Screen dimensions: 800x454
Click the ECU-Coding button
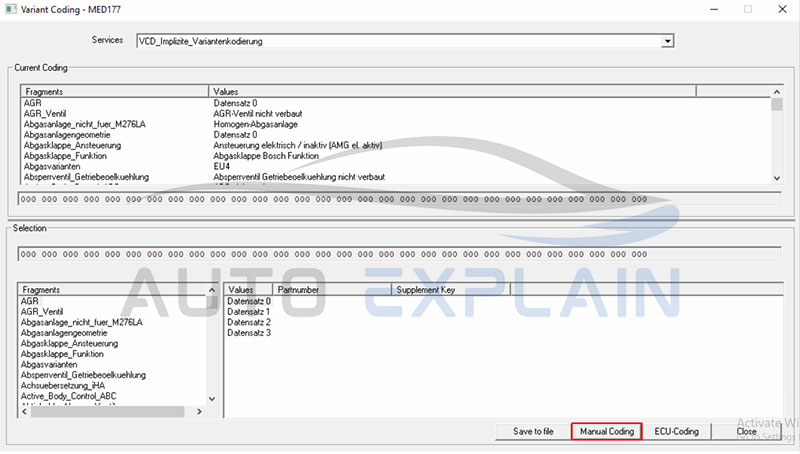677,431
